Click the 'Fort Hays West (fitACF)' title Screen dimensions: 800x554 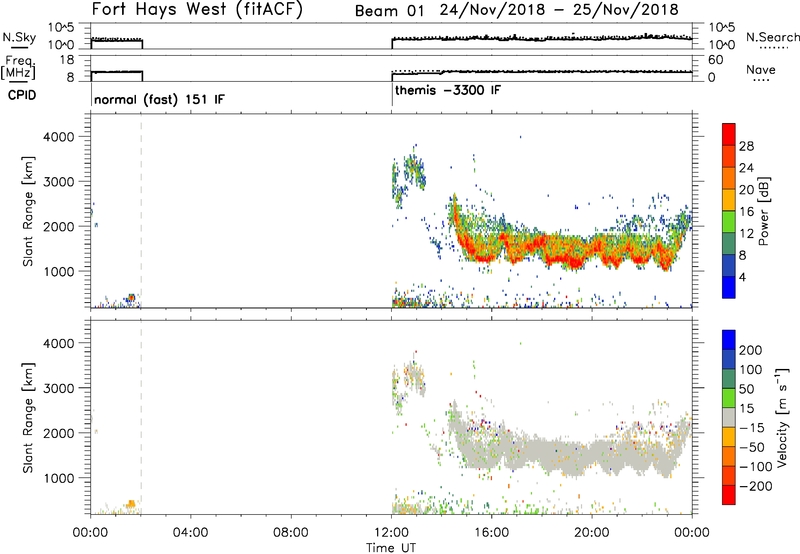[x=197, y=10]
